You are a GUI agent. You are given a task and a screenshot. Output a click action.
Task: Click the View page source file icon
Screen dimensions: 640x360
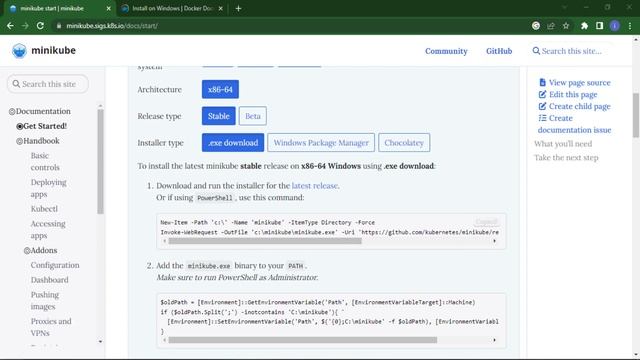click(542, 82)
